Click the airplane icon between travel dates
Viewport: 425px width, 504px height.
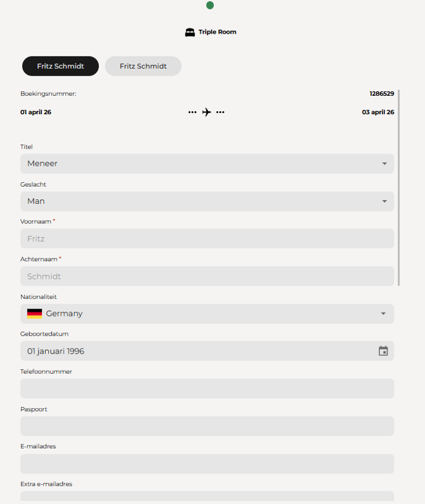click(207, 112)
